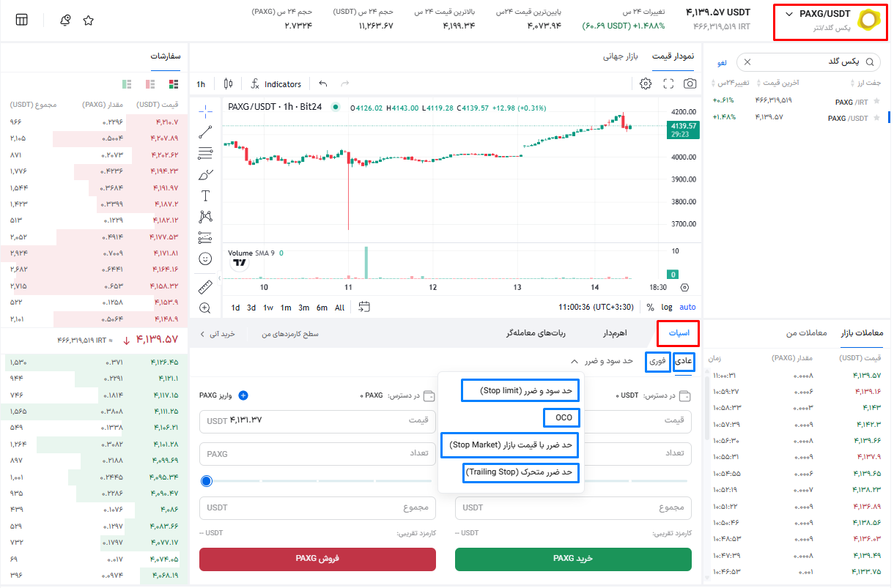
Task: Switch to the اسپات tab
Action: point(679,333)
